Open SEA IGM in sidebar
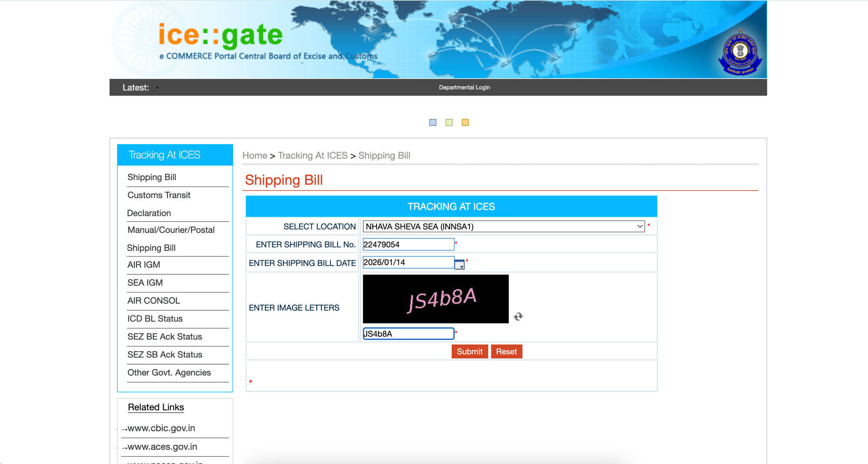The width and height of the screenshot is (868, 464). pos(145,283)
